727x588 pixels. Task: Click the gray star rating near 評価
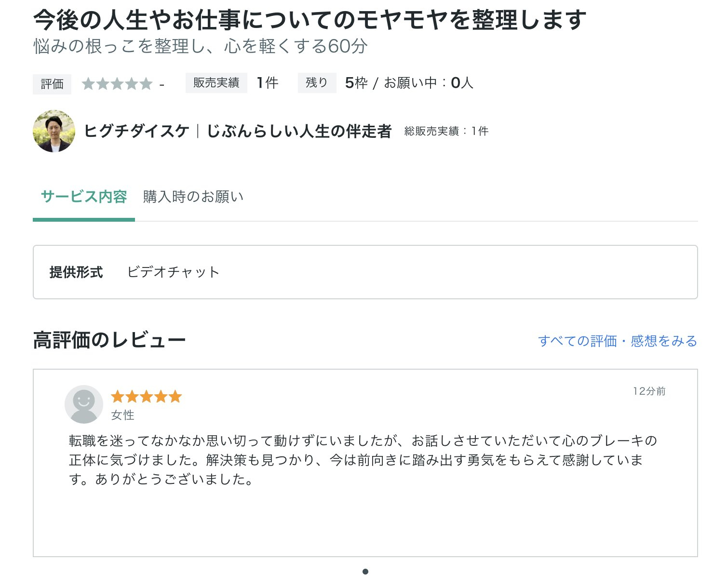tap(117, 84)
